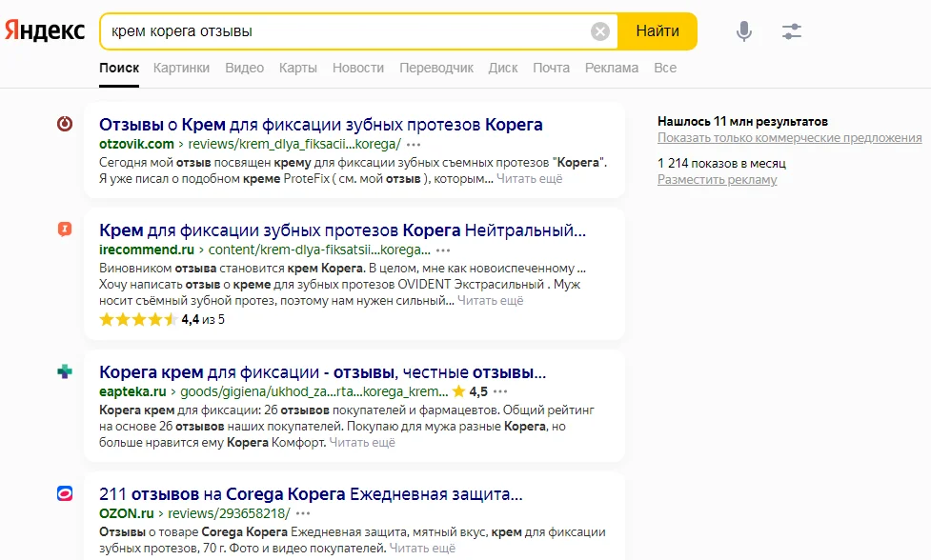This screenshot has height=560, width=931.
Task: Click the star rating 4,4 из 5
Action: point(162,320)
